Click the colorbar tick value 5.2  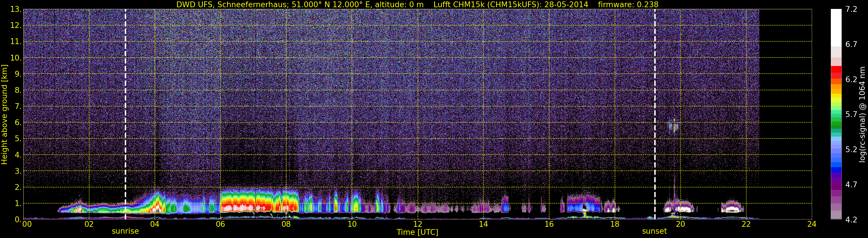point(851,149)
